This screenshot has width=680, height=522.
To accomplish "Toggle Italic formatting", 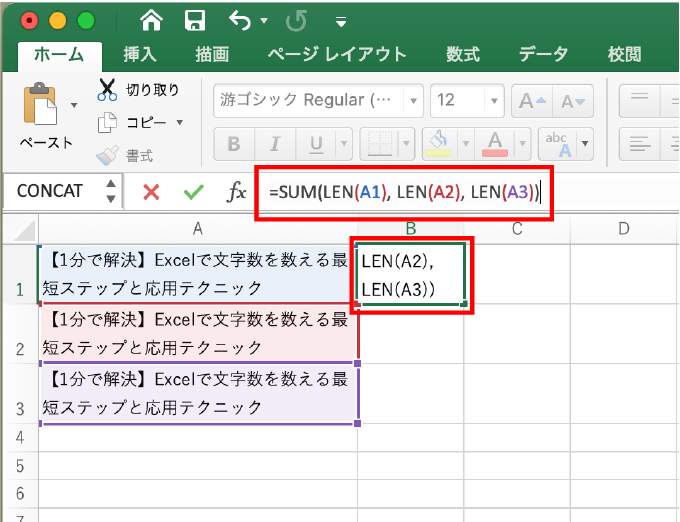I will [275, 144].
